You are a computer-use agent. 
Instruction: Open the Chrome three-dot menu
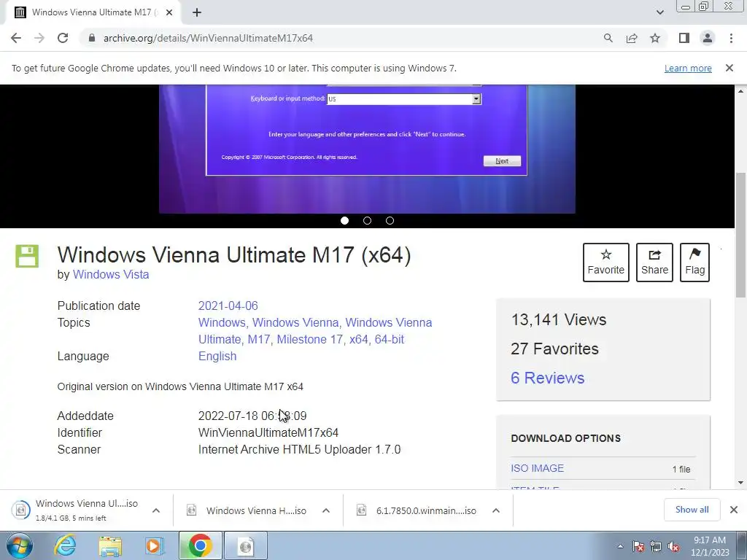click(x=731, y=38)
